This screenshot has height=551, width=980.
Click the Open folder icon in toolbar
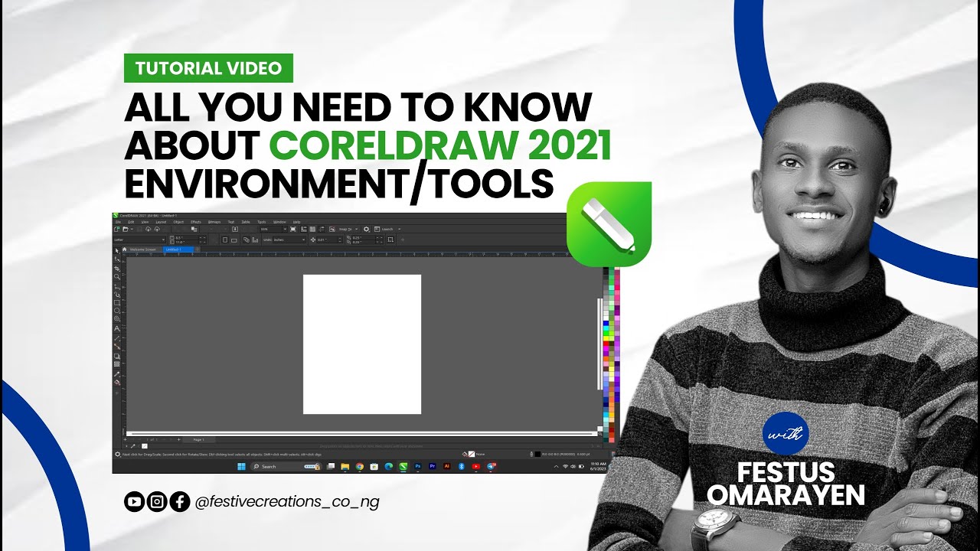click(x=125, y=229)
